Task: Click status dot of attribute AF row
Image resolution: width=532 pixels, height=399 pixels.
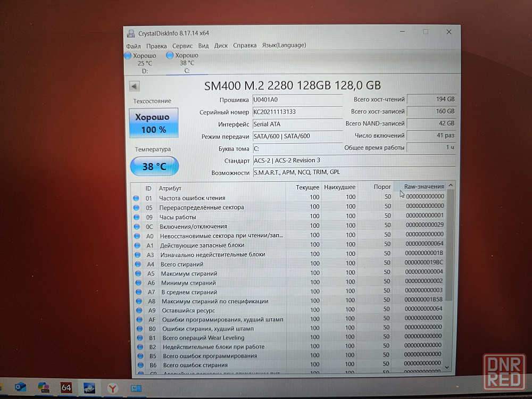Action: pyautogui.click(x=139, y=319)
